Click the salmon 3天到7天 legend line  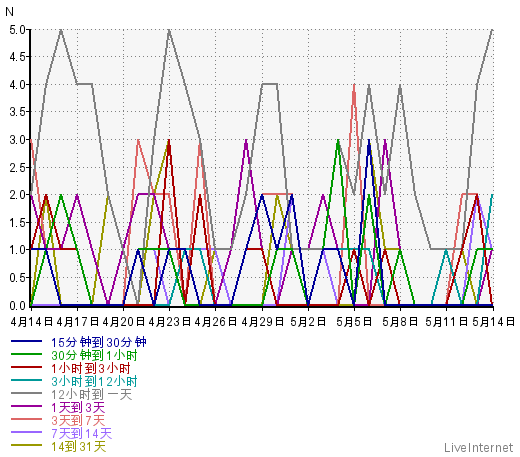pos(26,419)
